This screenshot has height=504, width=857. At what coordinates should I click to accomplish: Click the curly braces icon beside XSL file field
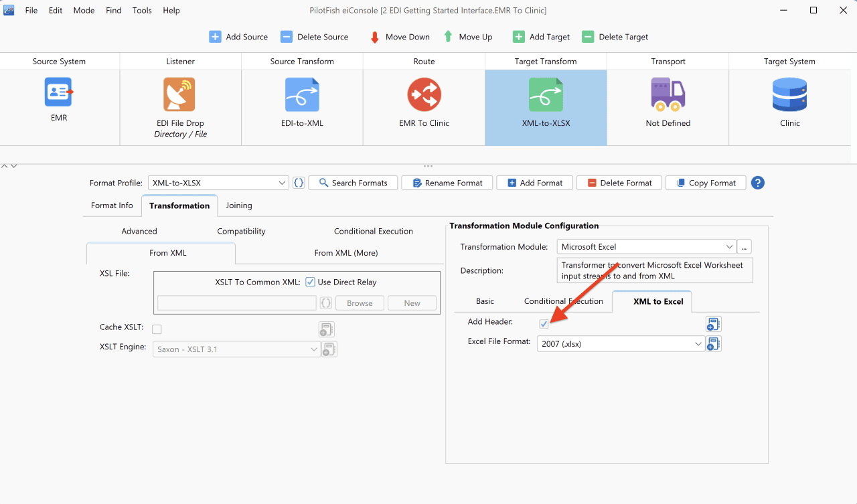point(326,303)
